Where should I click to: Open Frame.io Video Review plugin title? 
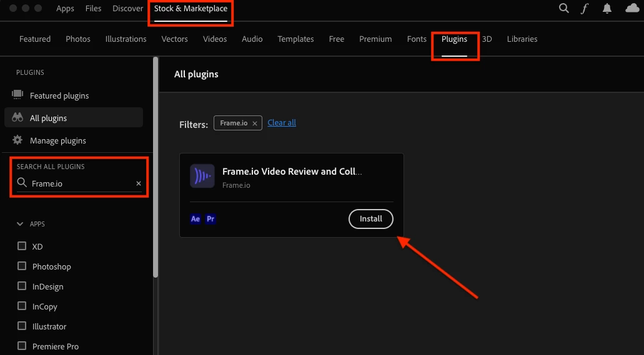point(292,172)
